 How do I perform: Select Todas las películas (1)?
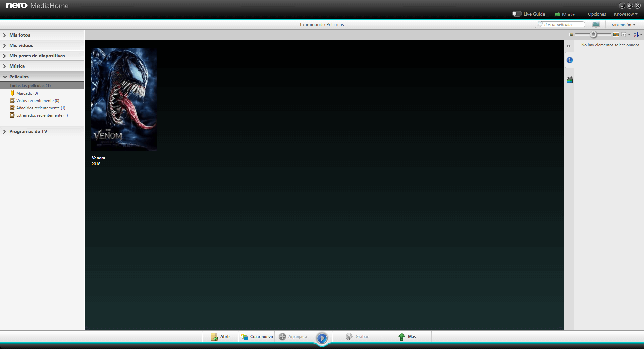tap(42, 86)
